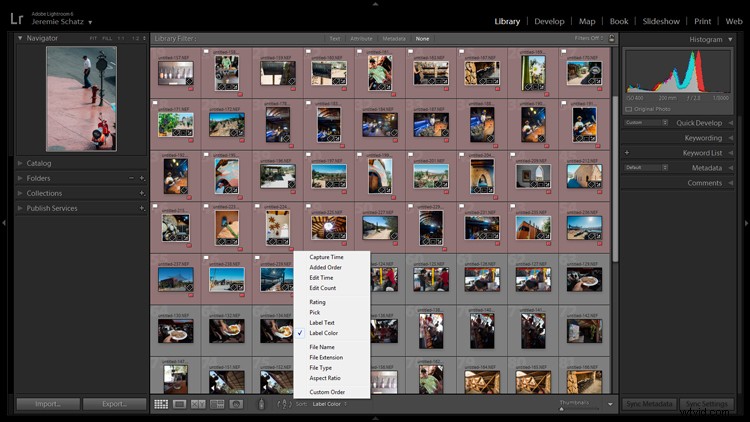Click the Export button
The height and width of the screenshot is (422, 750).
click(114, 404)
